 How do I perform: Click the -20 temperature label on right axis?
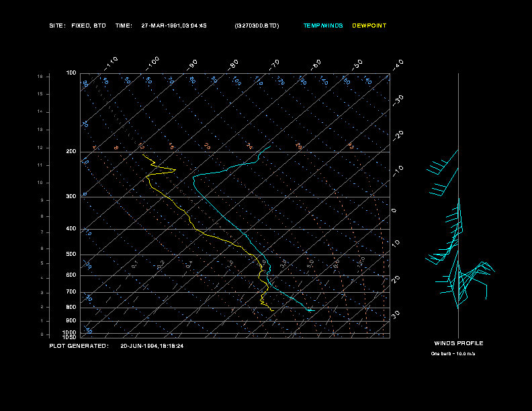click(398, 136)
